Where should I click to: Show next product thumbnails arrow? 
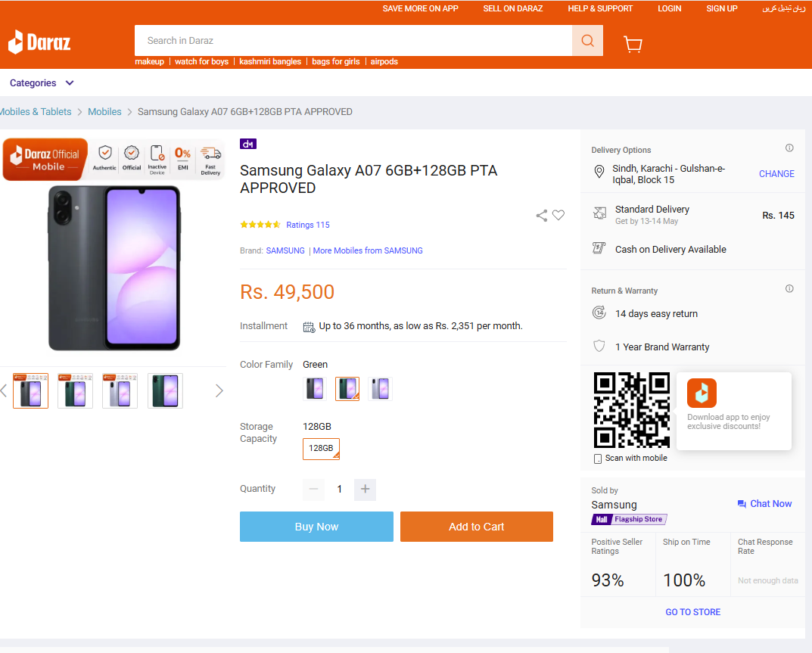click(219, 391)
